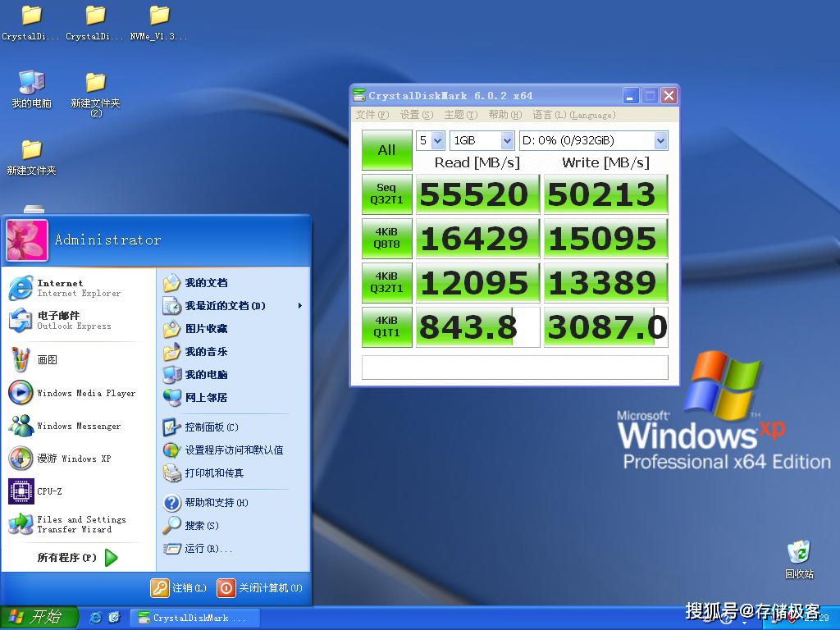The width and height of the screenshot is (840, 630).
Task: Open the 语言(L)(Language) menu
Action: (573, 115)
